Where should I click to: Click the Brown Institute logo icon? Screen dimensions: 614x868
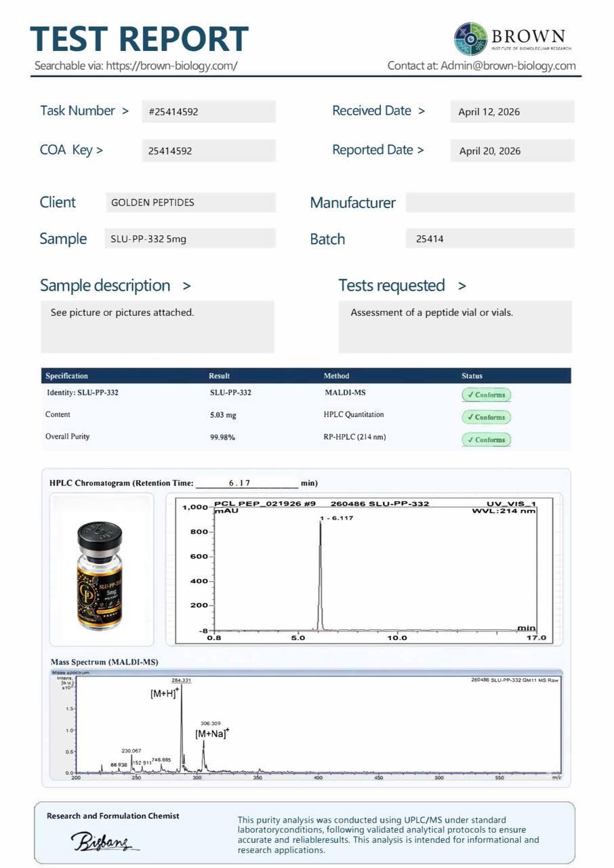[x=471, y=39]
